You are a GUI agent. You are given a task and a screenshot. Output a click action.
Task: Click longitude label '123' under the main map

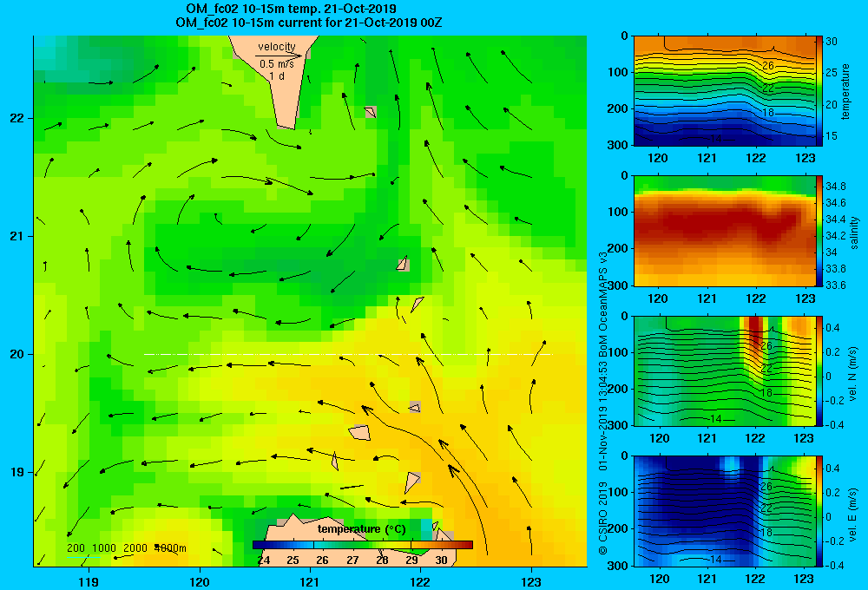coord(531,581)
